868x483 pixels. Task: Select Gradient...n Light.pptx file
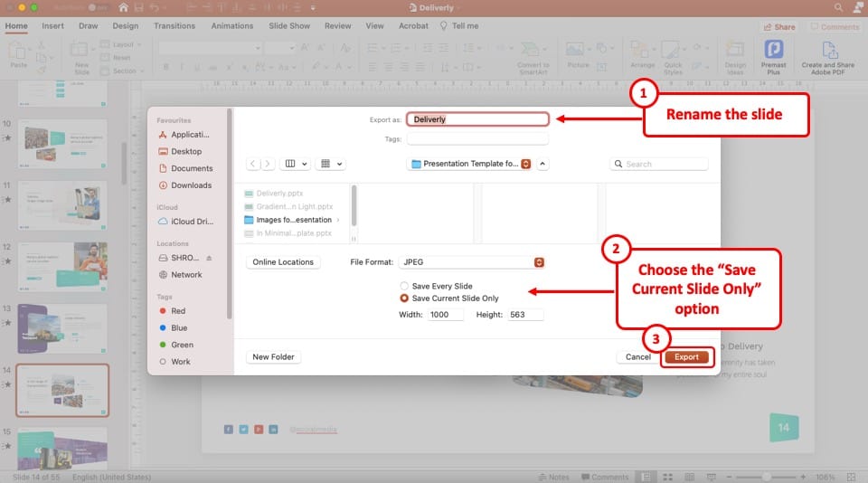[288, 206]
